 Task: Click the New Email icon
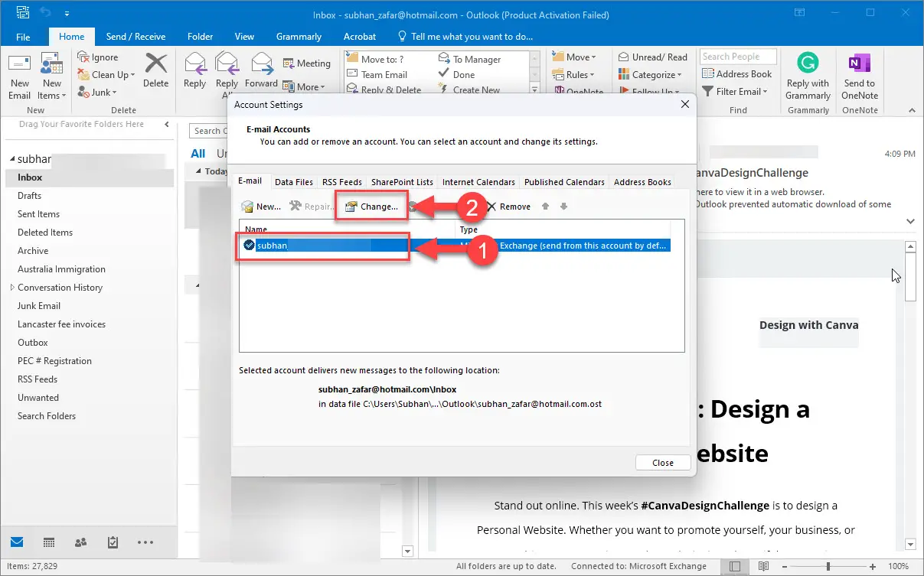[x=19, y=67]
